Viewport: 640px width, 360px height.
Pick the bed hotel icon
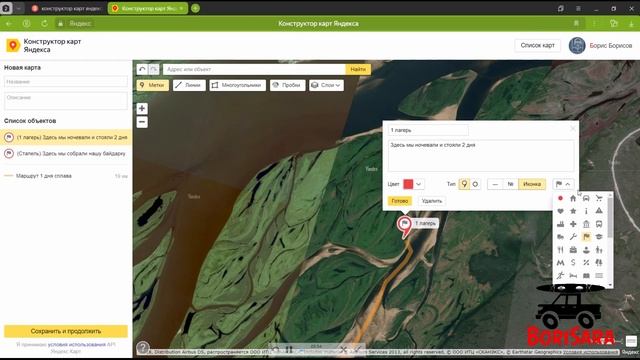[x=573, y=276]
